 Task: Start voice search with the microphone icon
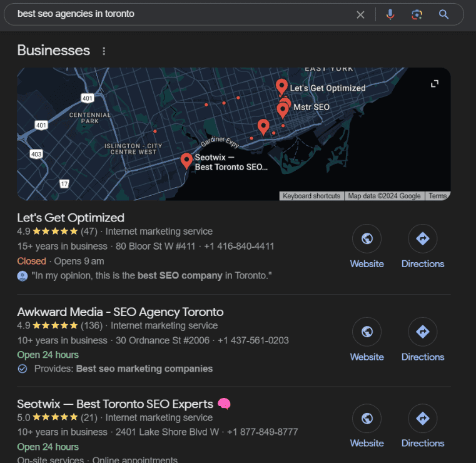pos(390,14)
